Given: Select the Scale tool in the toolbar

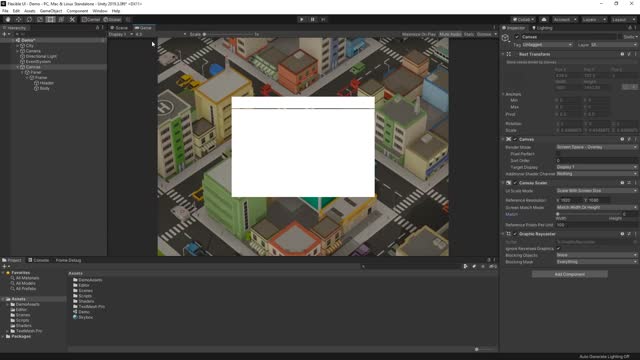Looking at the screenshot, I should (40, 19).
